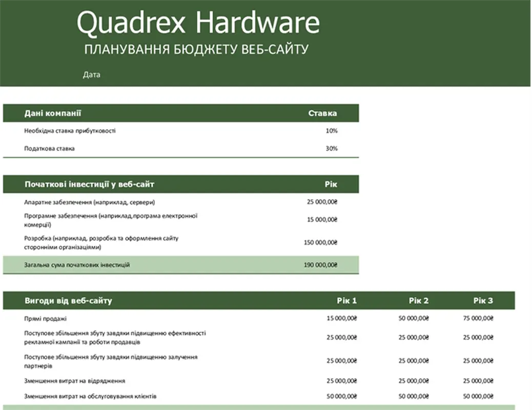The height and width of the screenshot is (410, 532).
Task: Select the Прямі продажі Рік 3 value 75 000,00₴
Action: (478, 318)
